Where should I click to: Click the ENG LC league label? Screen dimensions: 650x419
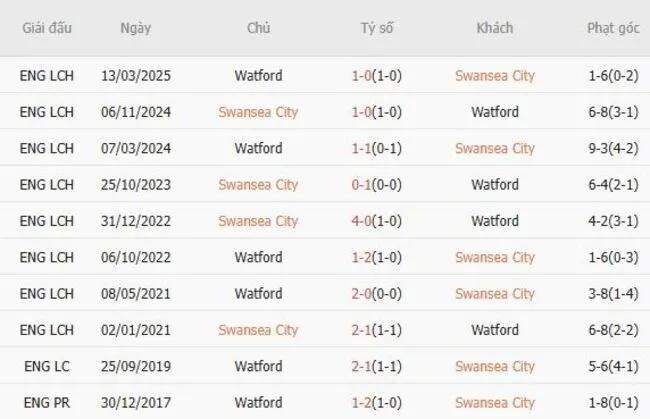pos(46,366)
